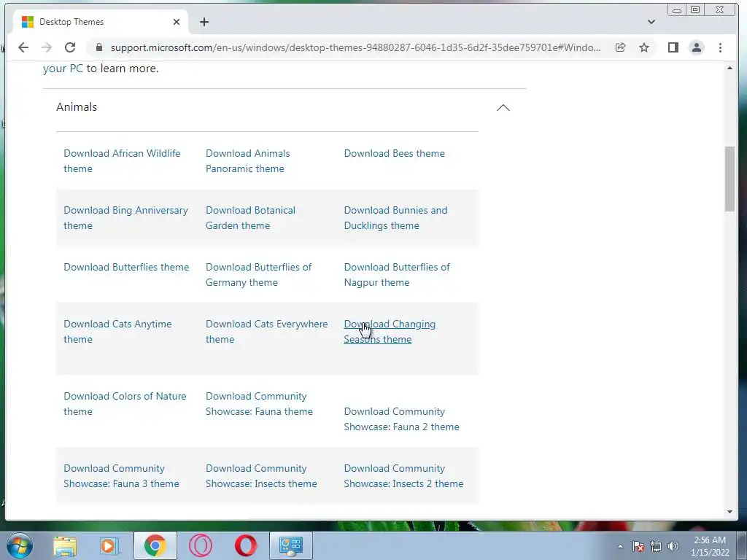Viewport: 747px width, 560px height.
Task: Click the Download Butterflies theme link
Action: coord(126,267)
